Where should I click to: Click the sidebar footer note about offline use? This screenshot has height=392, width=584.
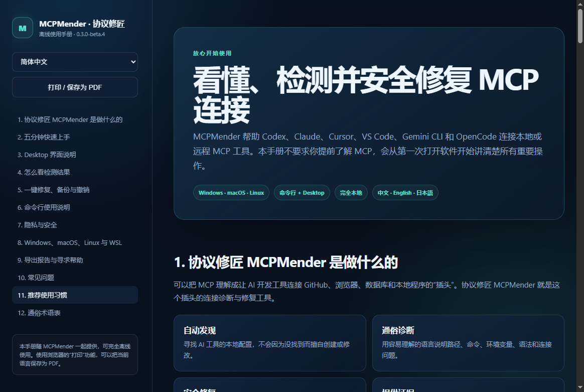[x=75, y=355]
